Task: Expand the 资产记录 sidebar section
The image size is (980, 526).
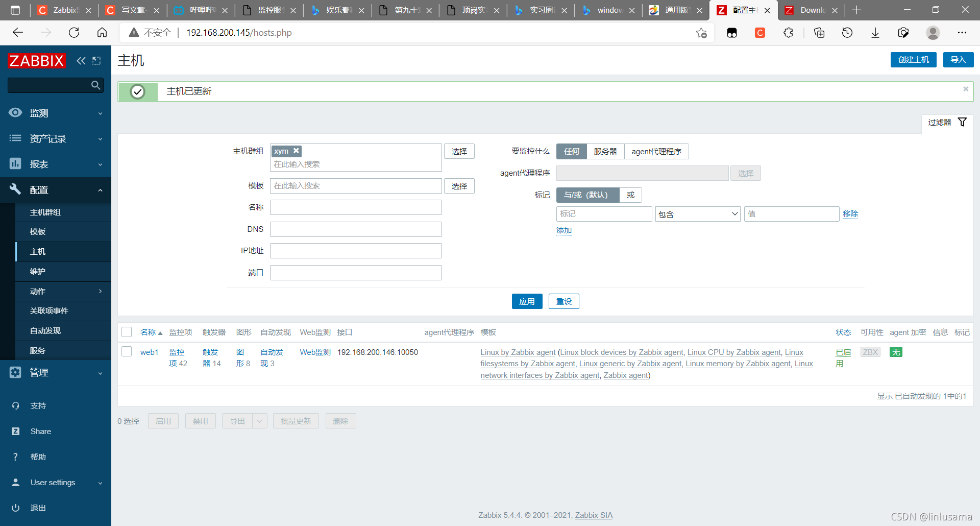Action: [56, 138]
